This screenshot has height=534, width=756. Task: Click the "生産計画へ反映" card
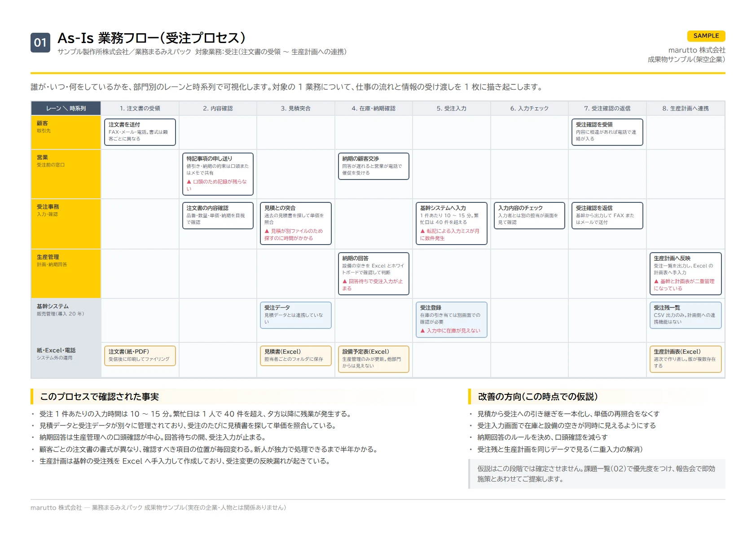[x=686, y=274]
